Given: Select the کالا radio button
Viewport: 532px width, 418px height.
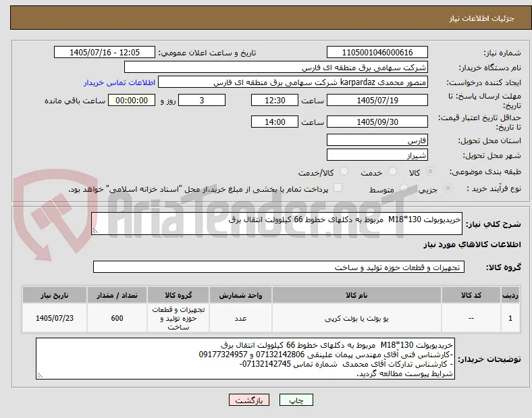Looking at the screenshot, I should (430, 172).
